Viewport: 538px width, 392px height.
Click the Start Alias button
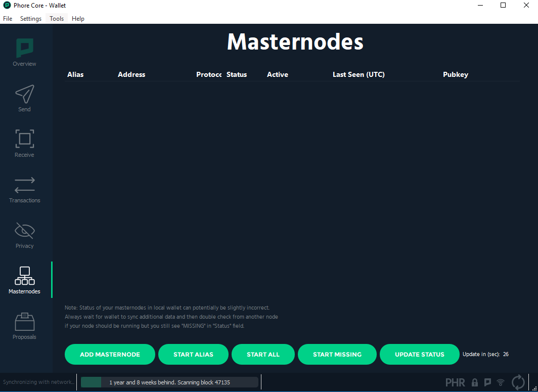(193, 354)
